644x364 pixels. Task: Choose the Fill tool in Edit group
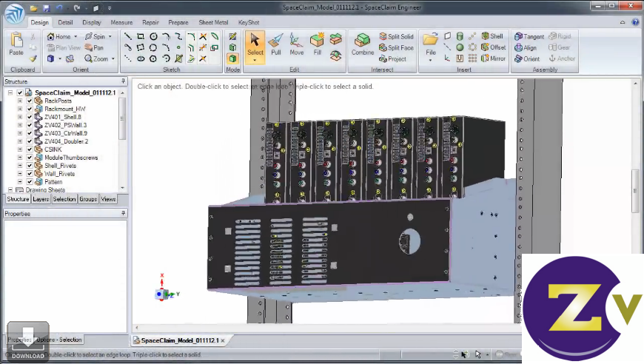317,44
